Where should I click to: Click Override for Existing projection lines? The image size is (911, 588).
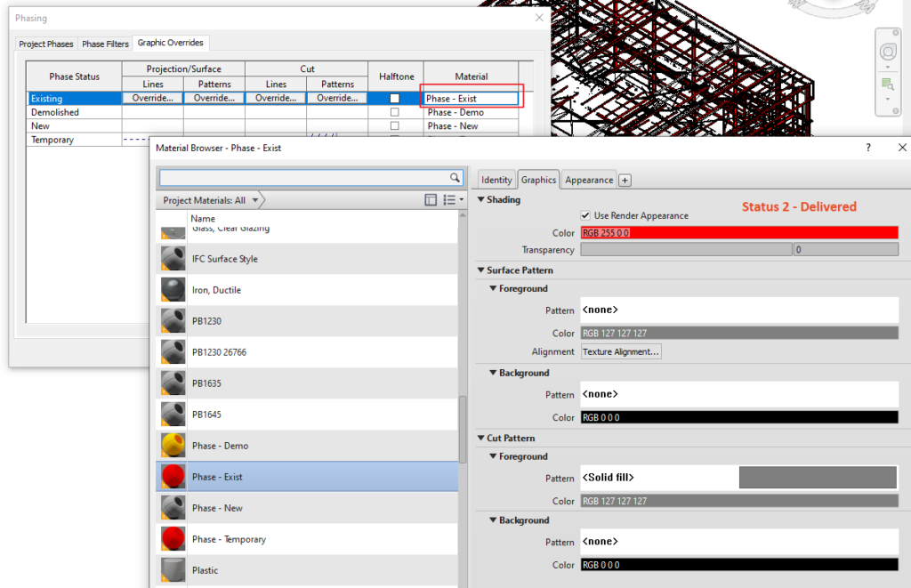click(x=152, y=97)
